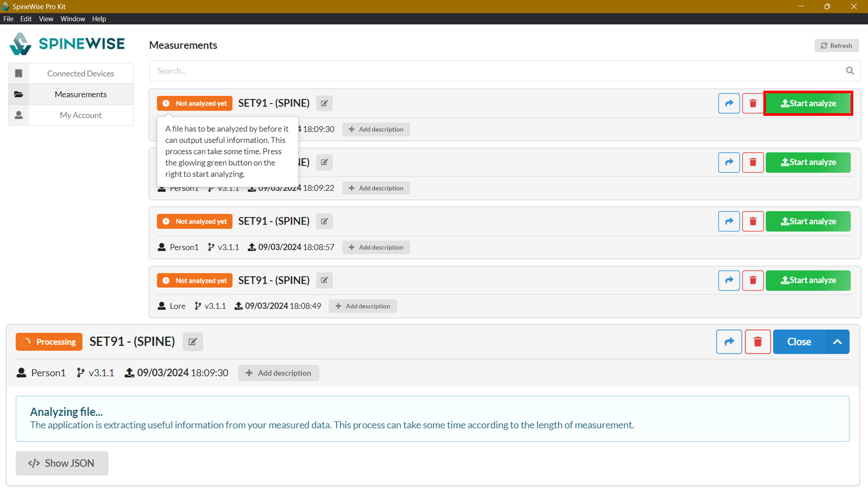868x488 pixels.
Task: Delete the 18:08:57 measurement
Action: tap(753, 221)
